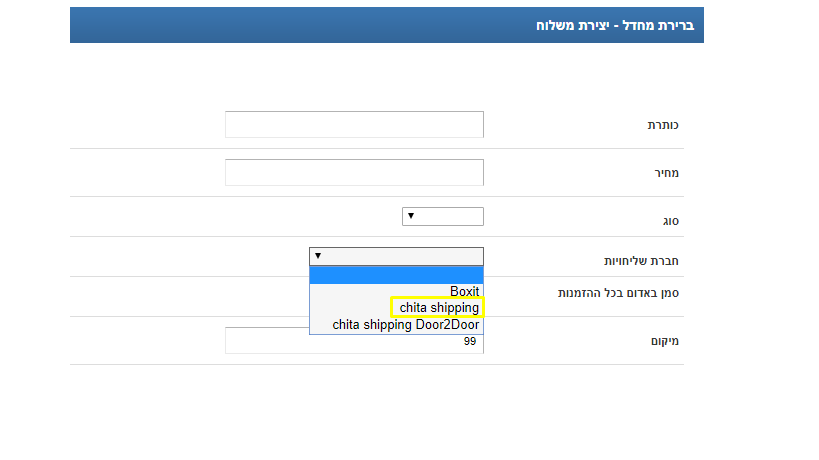Click the collapse arrow of shipping company dropdown
Screen dimensions: 819x460
click(318, 256)
